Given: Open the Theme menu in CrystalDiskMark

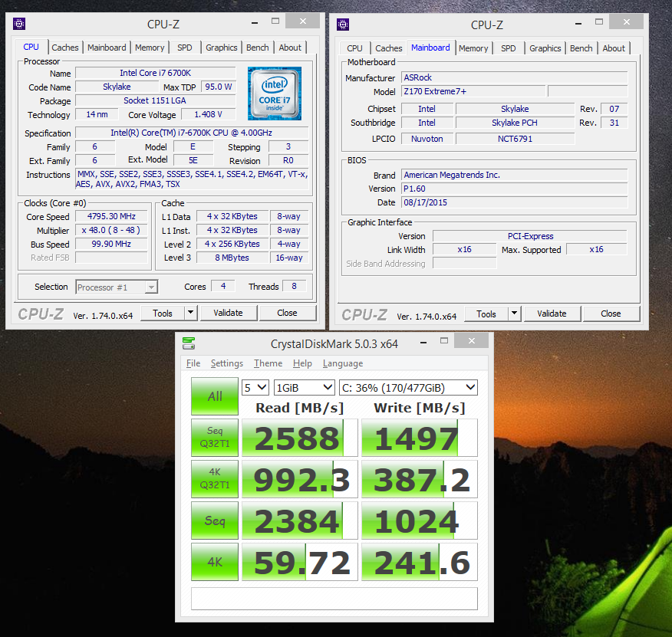Looking at the screenshot, I should click(x=268, y=363).
